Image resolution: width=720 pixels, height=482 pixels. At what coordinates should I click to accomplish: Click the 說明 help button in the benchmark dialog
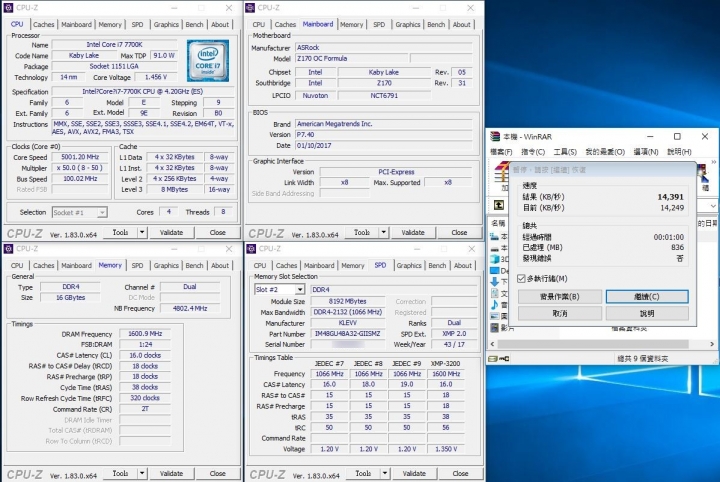coord(647,314)
